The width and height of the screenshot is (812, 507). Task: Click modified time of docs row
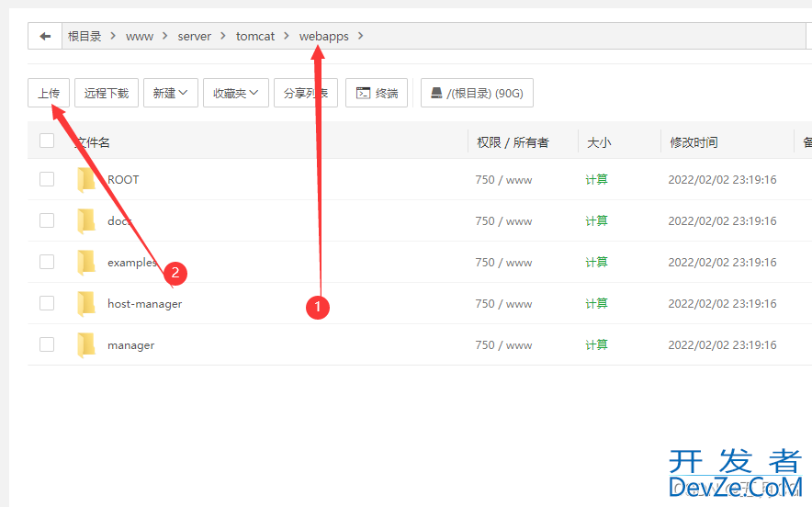coord(722,221)
